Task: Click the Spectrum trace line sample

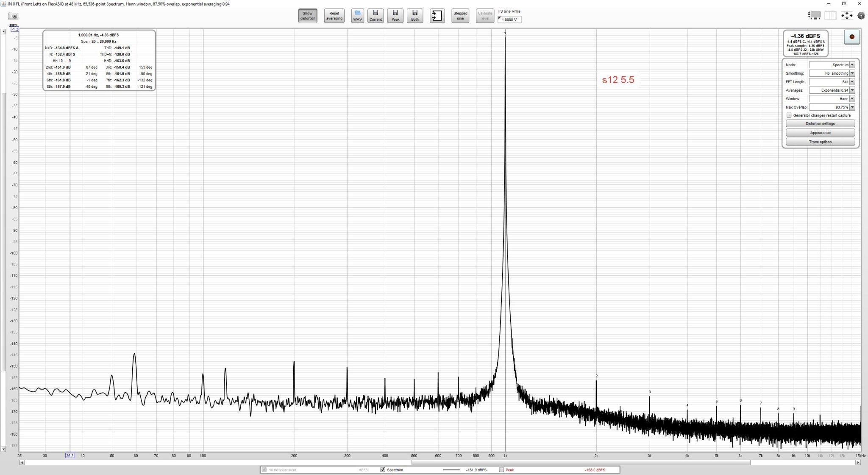Action: pyautogui.click(x=451, y=470)
